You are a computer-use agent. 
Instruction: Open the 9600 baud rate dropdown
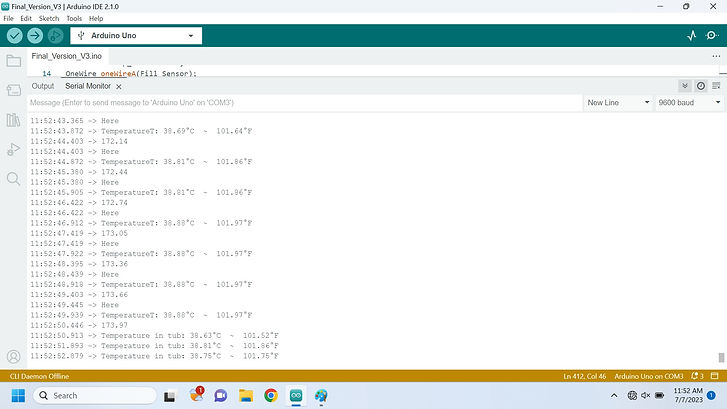click(689, 102)
